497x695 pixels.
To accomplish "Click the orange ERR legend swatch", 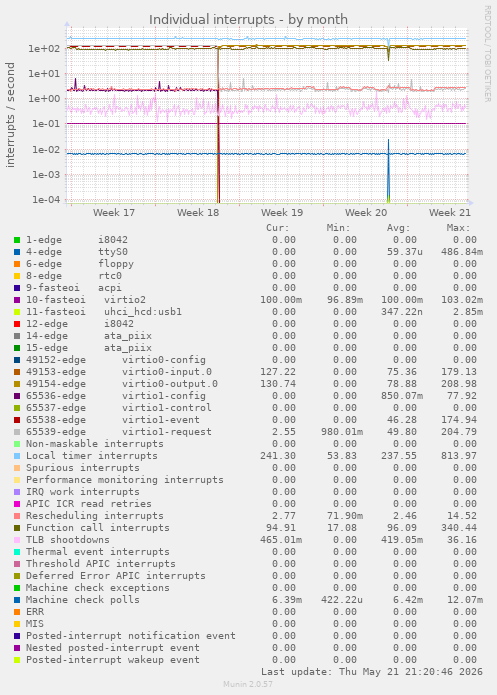I will 17,612.
